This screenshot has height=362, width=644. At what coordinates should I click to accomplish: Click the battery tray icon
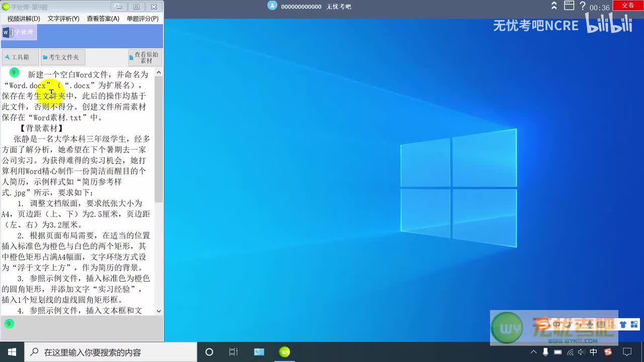pos(558,352)
